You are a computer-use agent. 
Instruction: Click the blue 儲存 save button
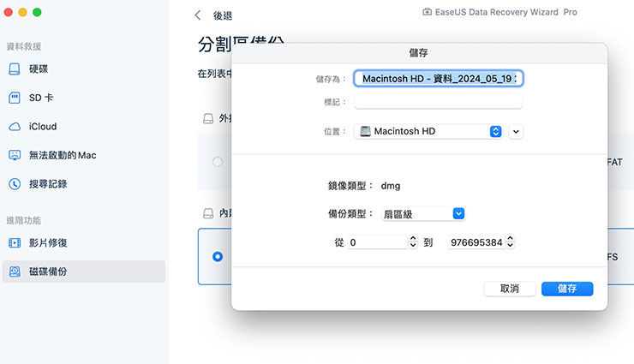(567, 289)
